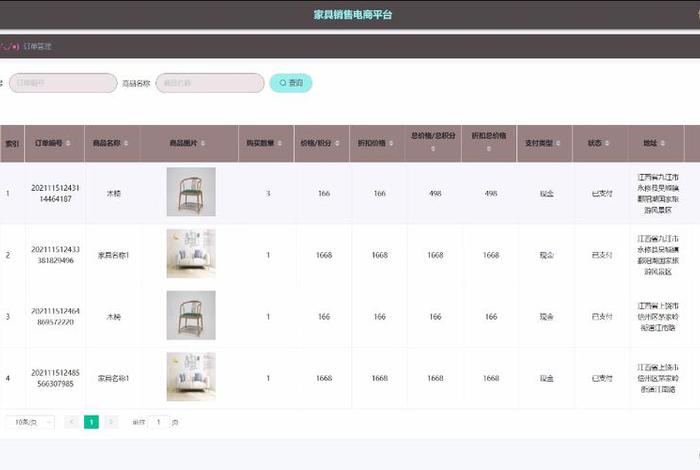Go to the previous page arrow
Image resolution: width=700 pixels, height=470 pixels.
72,422
